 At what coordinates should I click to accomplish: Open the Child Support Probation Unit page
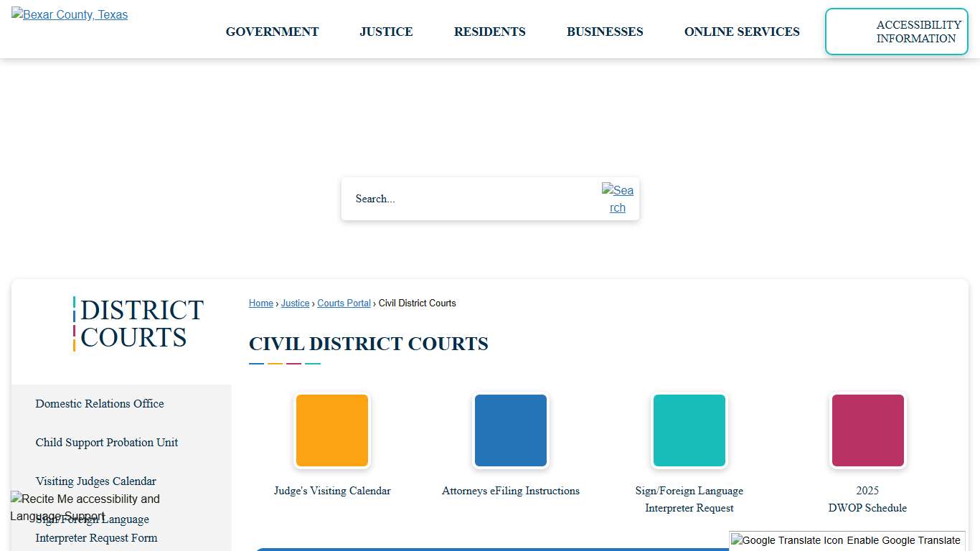(106, 443)
